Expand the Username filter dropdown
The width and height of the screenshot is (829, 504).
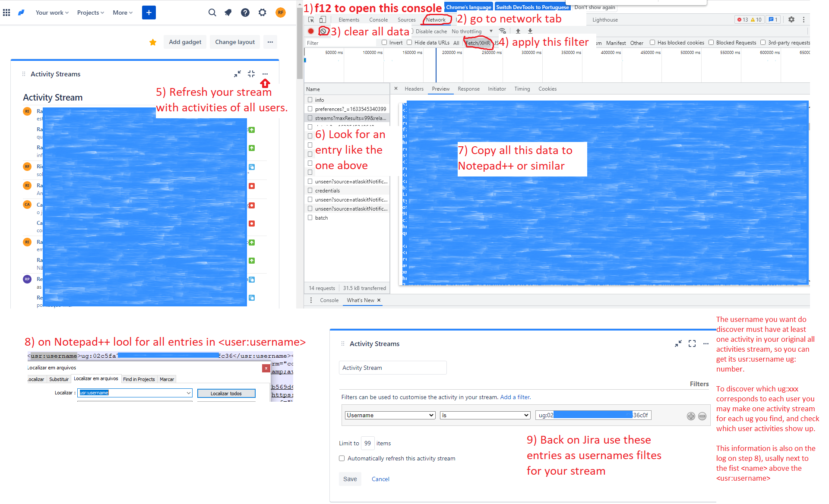pyautogui.click(x=389, y=415)
